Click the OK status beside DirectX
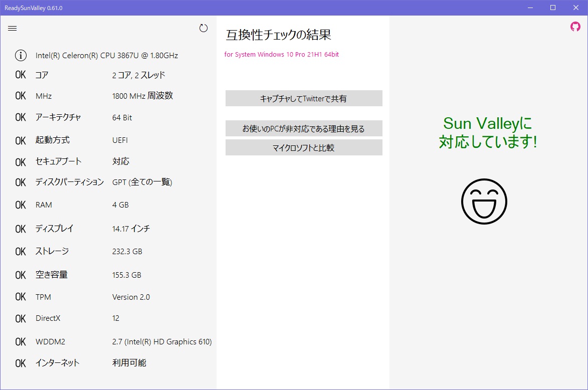 (21, 318)
